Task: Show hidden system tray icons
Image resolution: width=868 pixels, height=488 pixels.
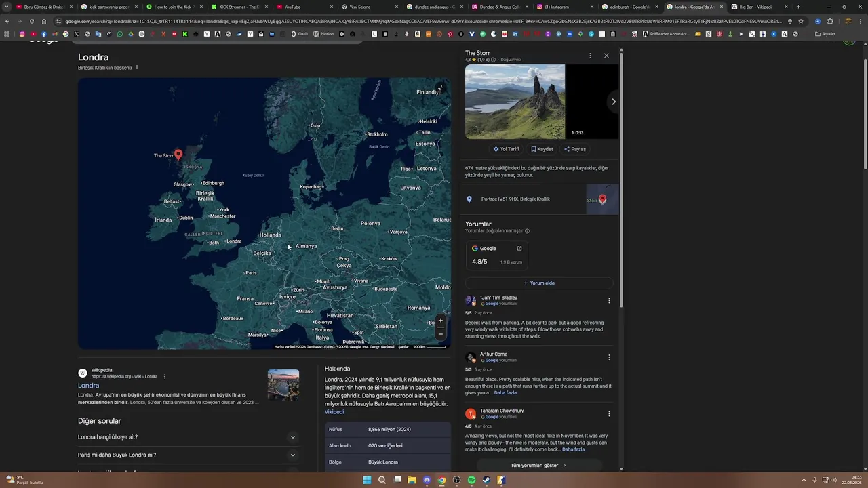Action: 805,480
